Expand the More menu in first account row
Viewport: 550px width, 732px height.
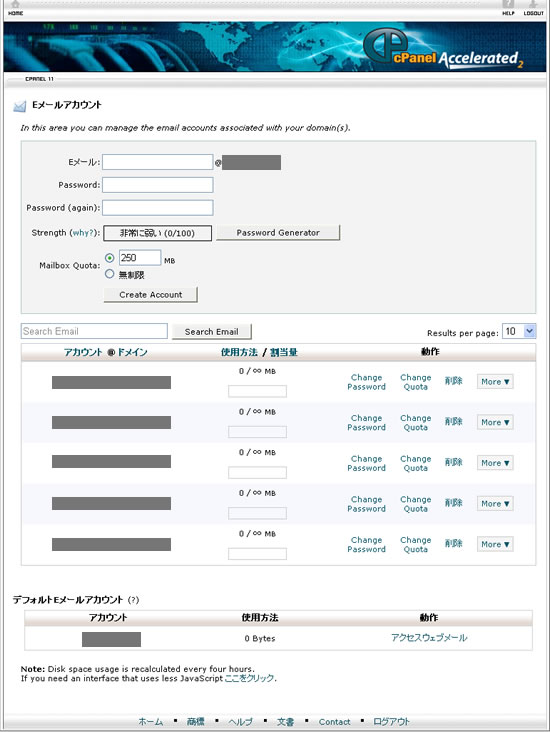(x=495, y=381)
